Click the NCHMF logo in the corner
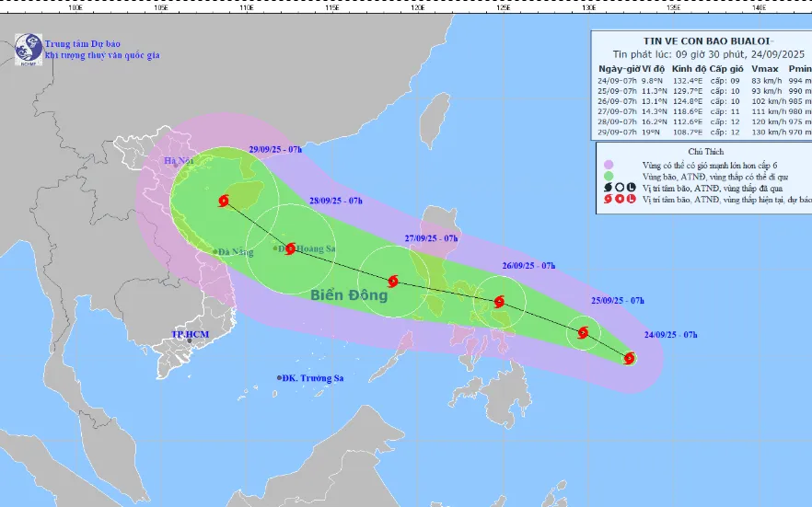 click(x=28, y=48)
